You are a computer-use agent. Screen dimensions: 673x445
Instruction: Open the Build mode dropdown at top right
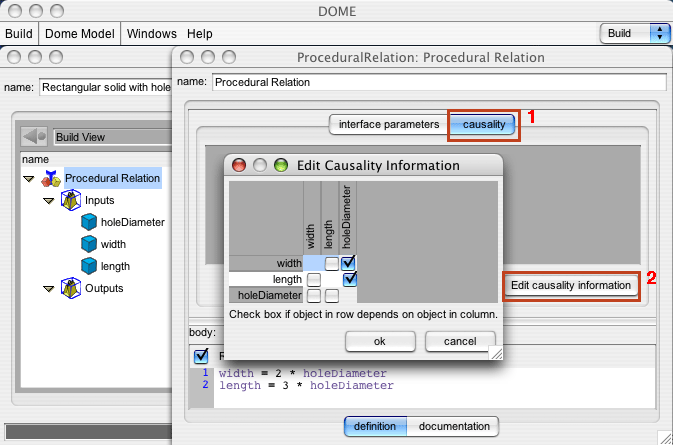click(635, 33)
